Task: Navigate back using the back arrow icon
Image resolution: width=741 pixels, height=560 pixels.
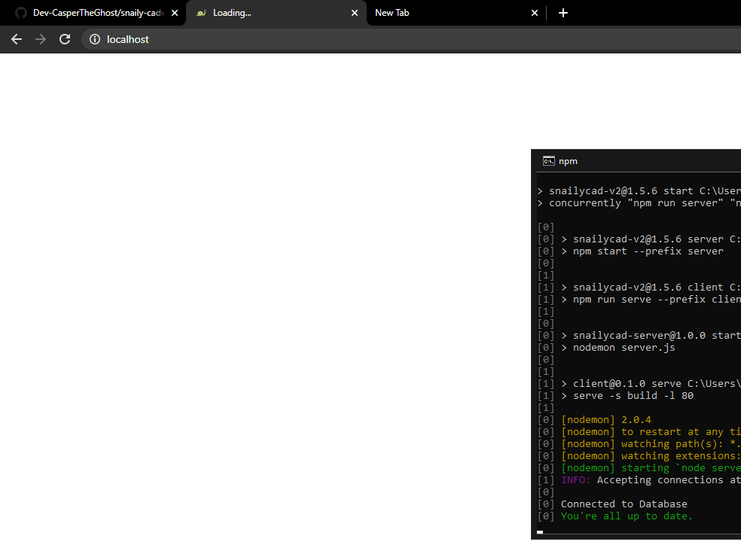Action: pyautogui.click(x=16, y=39)
